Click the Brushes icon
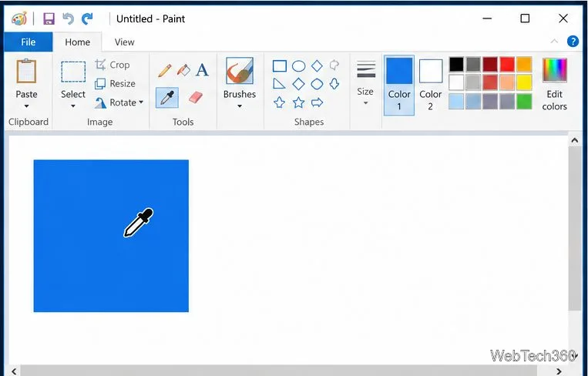This screenshot has width=588, height=376. click(x=240, y=70)
